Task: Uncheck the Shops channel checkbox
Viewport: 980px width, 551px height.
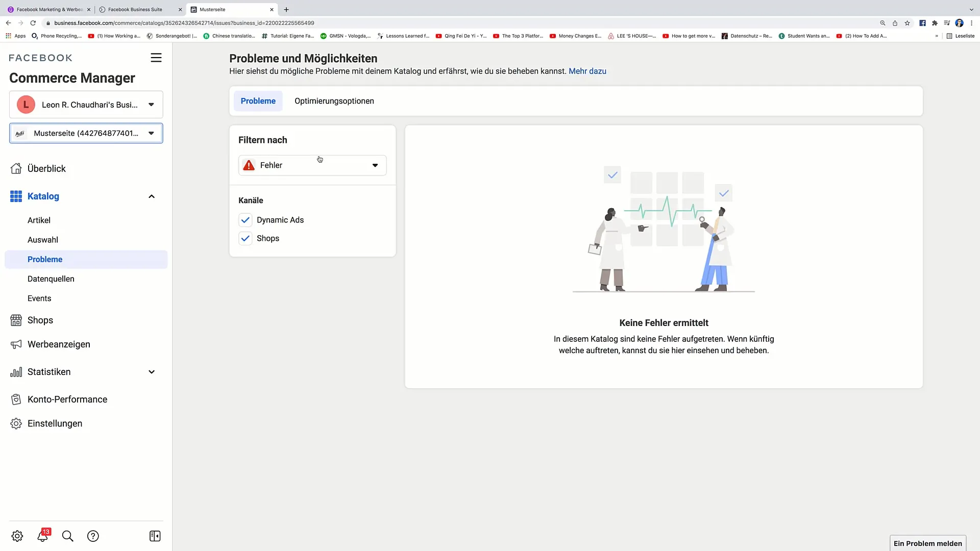Action: [x=246, y=238]
